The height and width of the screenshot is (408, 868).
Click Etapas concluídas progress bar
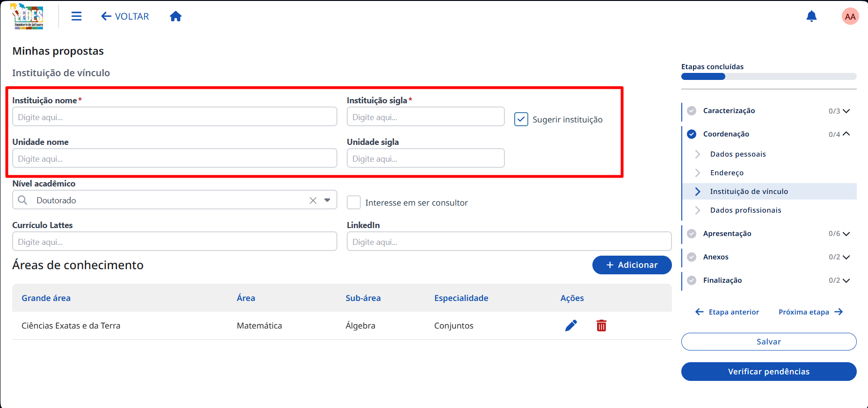click(769, 77)
